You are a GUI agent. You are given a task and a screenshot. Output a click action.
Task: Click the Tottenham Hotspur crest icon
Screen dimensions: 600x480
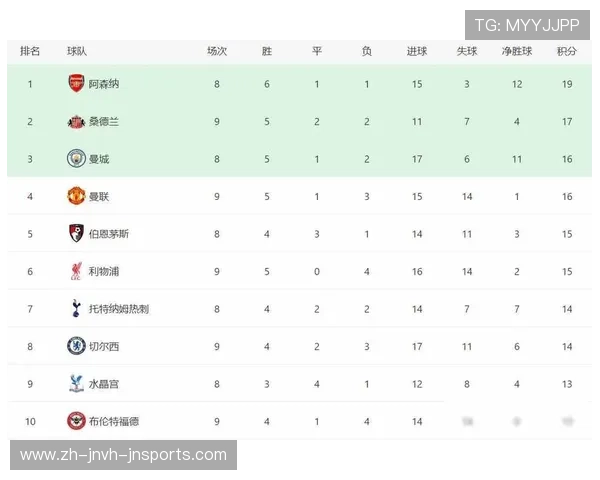76,309
